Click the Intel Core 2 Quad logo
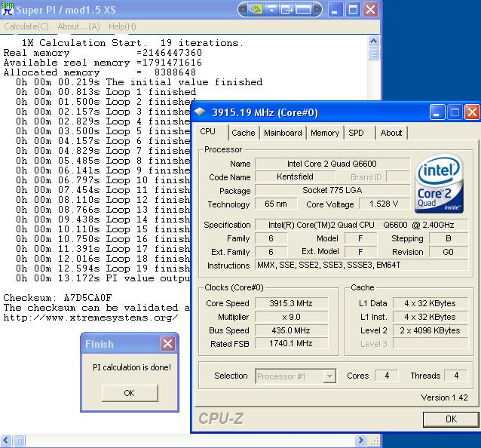The width and height of the screenshot is (481, 448). 440,184
